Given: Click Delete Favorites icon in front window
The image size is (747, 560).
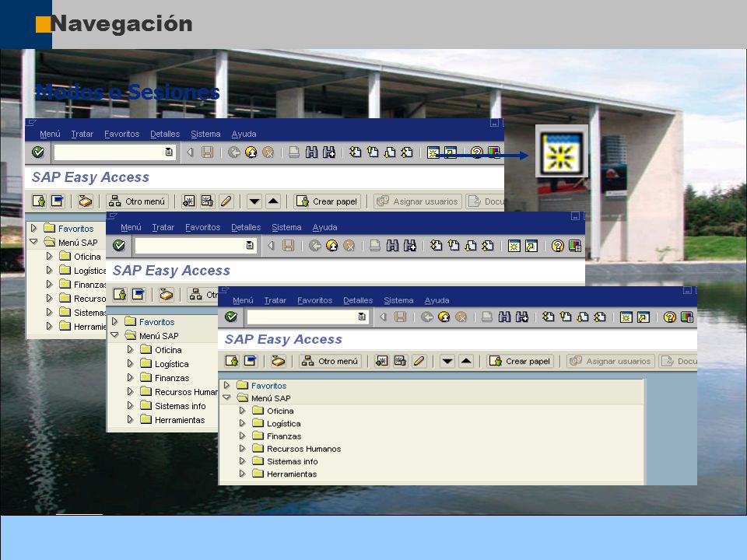Looking at the screenshot, I should [x=400, y=361].
